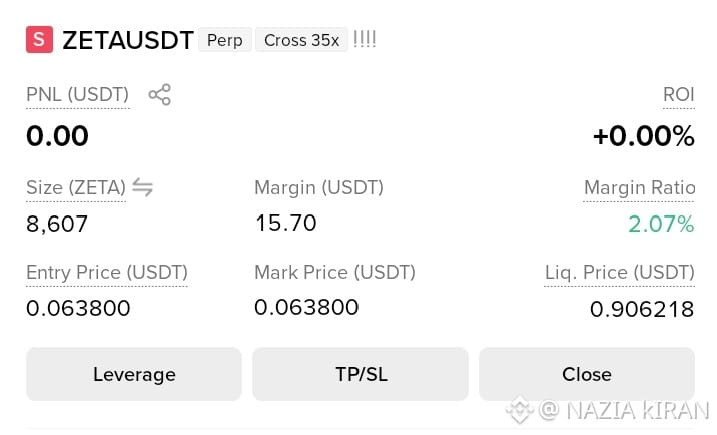The width and height of the screenshot is (717, 435).
Task: Click the ROI label
Action: click(679, 95)
